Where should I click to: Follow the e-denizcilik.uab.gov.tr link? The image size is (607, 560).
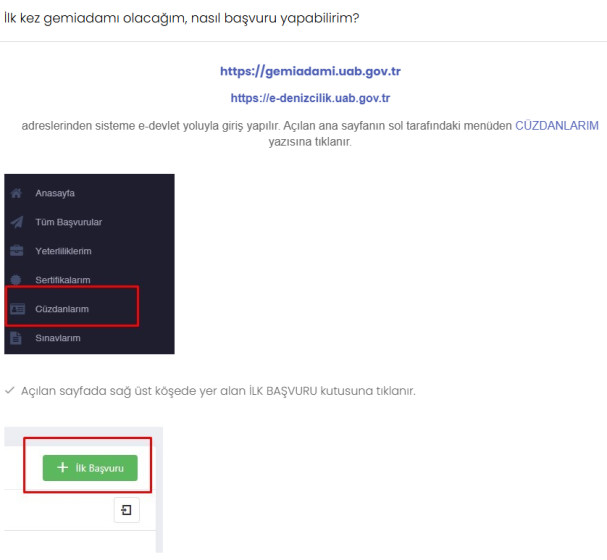(x=310, y=98)
